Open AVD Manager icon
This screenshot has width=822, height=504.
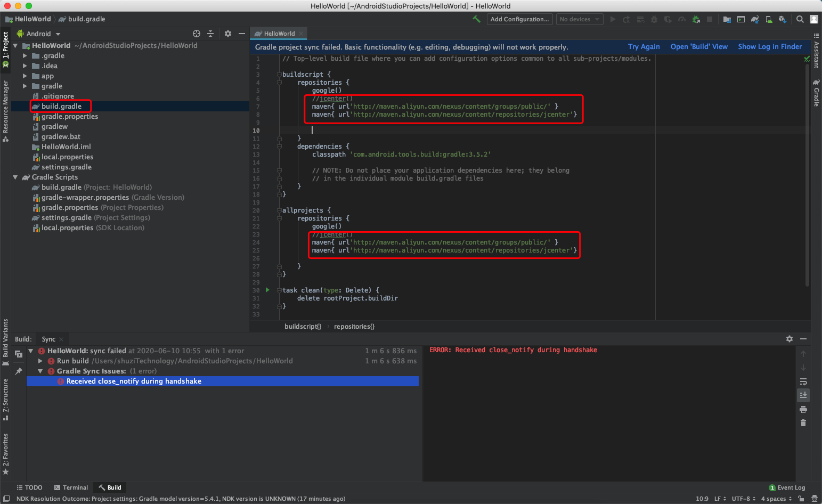pyautogui.click(x=769, y=19)
